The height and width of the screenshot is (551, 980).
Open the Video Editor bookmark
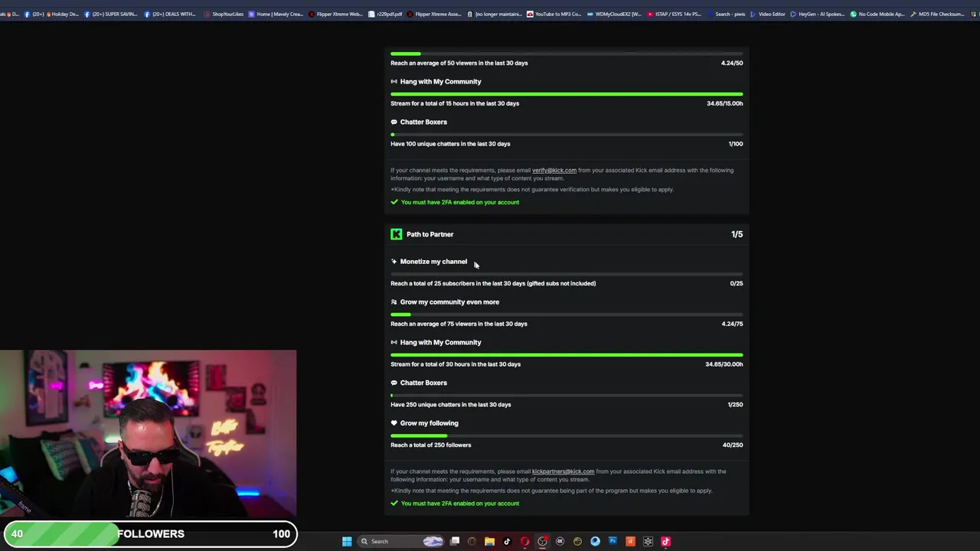[x=767, y=14]
